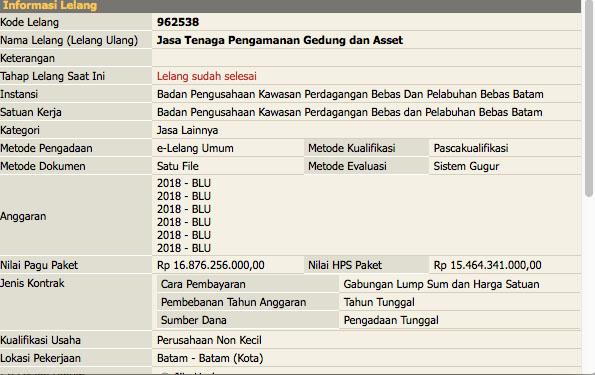Click 'Gabungan Lump Sum dan Harga Satuan'
The height and width of the screenshot is (375, 595).
pos(441,284)
